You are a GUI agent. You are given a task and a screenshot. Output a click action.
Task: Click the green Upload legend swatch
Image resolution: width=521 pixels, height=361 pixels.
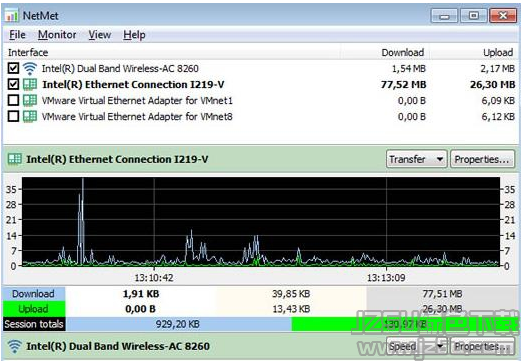(34, 309)
